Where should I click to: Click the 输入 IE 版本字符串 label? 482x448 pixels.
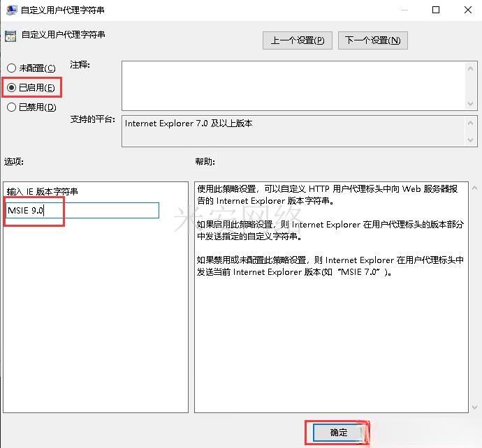(42, 192)
